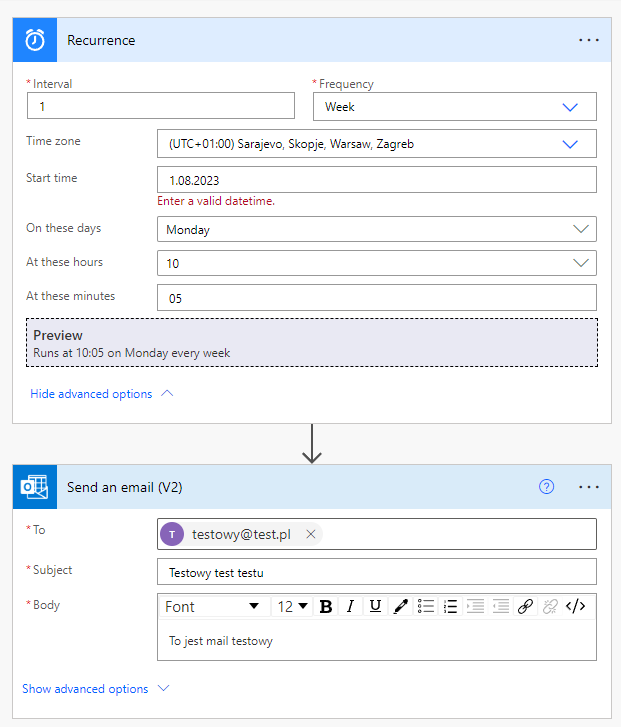Open the Font family dropdown

point(212,606)
